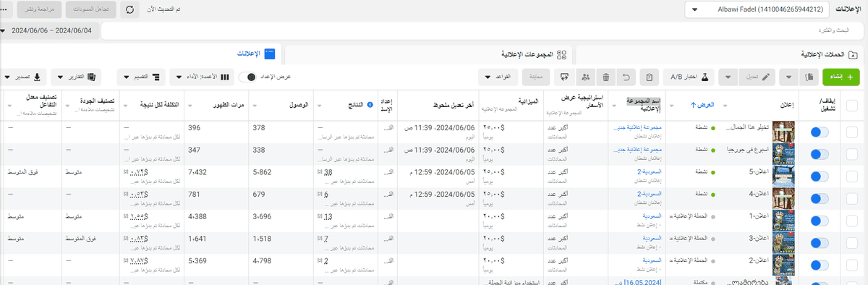Click the info icon beside النتائج header
The height and width of the screenshot is (285, 868).
click(370, 105)
